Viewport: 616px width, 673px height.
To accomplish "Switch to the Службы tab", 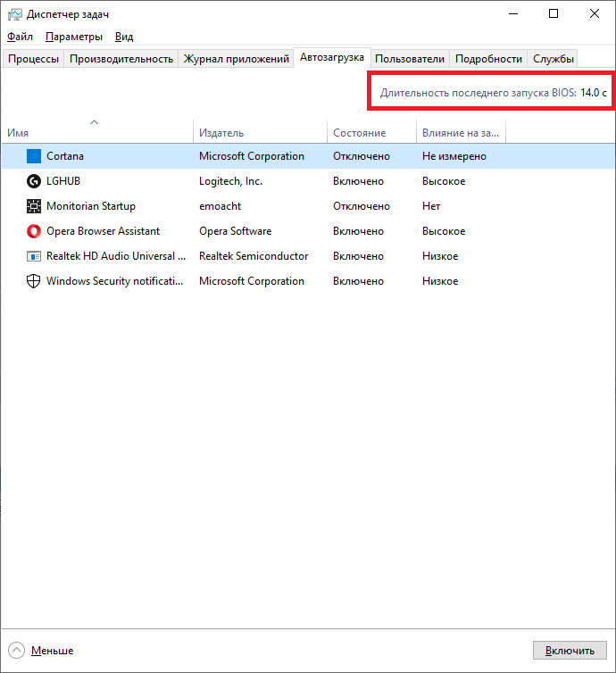I will point(554,59).
